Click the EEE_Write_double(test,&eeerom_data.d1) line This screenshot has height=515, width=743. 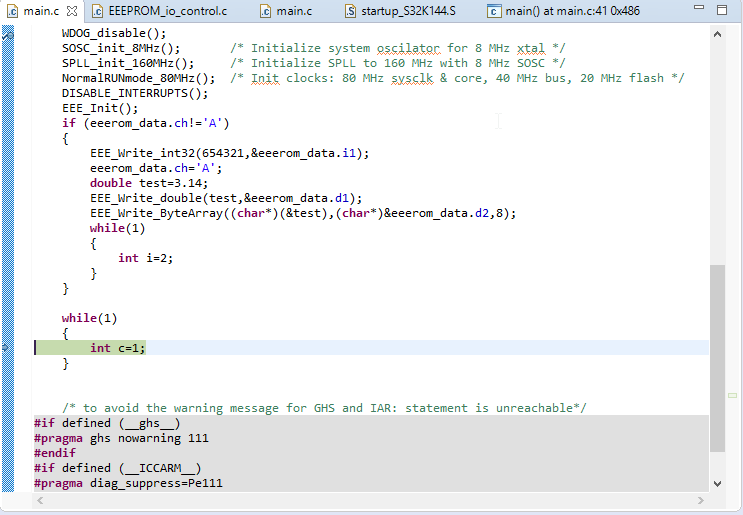tap(226, 198)
